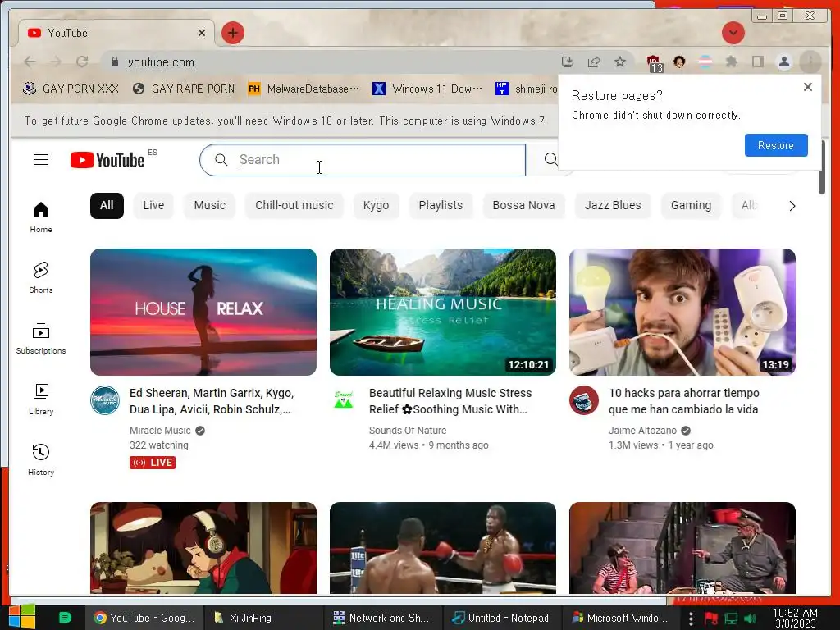
Task: Open History in the sidebar
Action: point(41,459)
